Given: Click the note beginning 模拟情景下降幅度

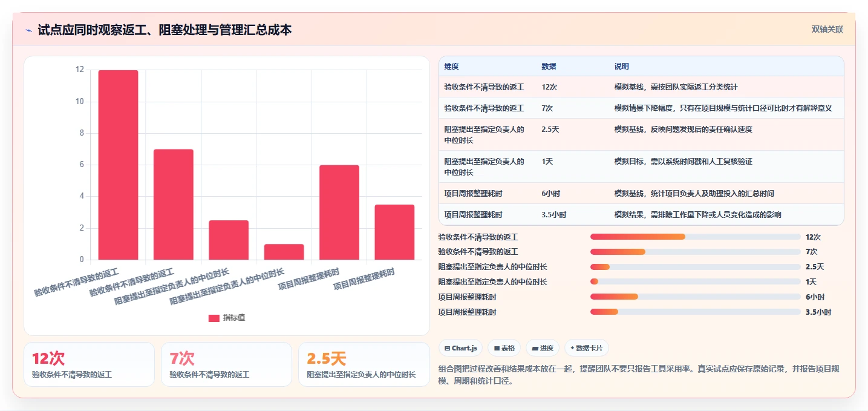Looking at the screenshot, I should pos(723,108).
